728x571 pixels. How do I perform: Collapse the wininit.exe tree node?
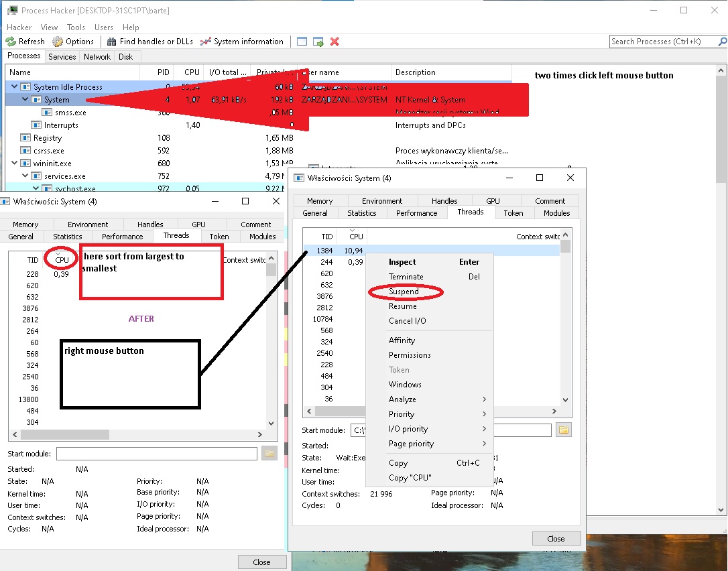14,163
